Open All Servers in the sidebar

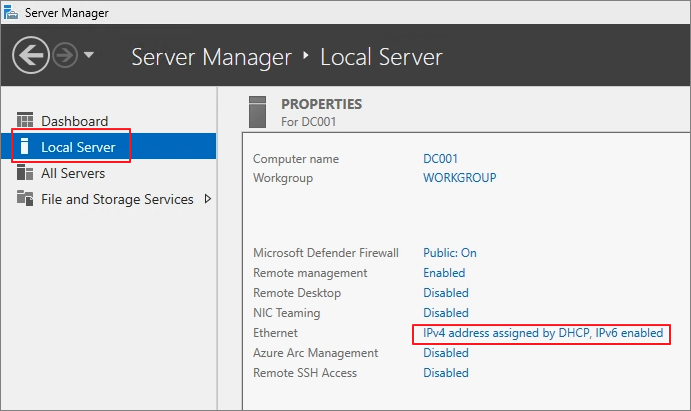73,173
